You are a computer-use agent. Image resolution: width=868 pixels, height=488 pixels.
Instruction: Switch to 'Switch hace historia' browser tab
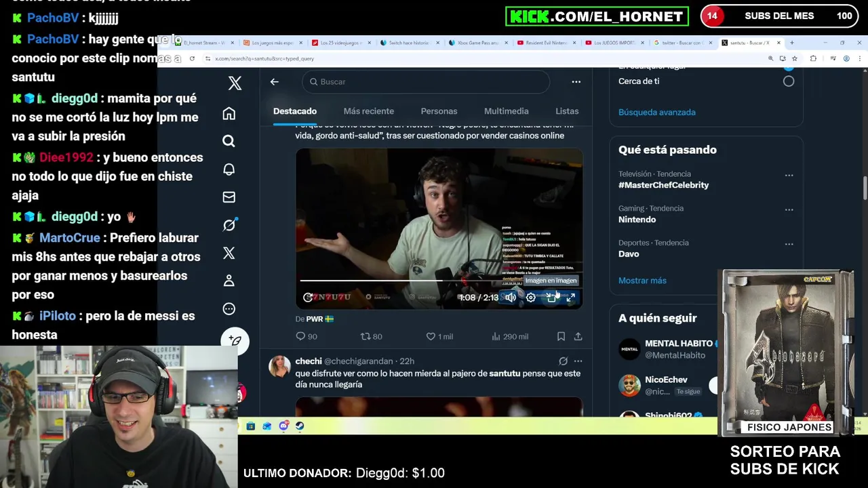408,43
